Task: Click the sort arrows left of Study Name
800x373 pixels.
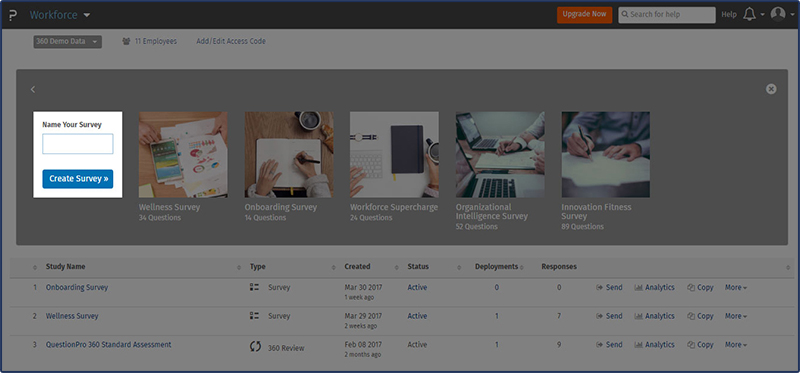Action: pyautogui.click(x=35, y=267)
